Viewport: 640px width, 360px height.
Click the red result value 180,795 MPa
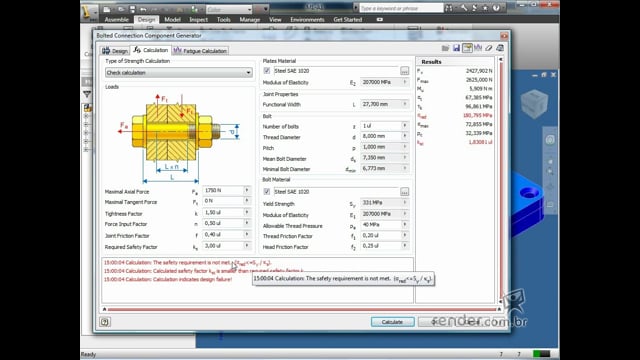coord(477,116)
